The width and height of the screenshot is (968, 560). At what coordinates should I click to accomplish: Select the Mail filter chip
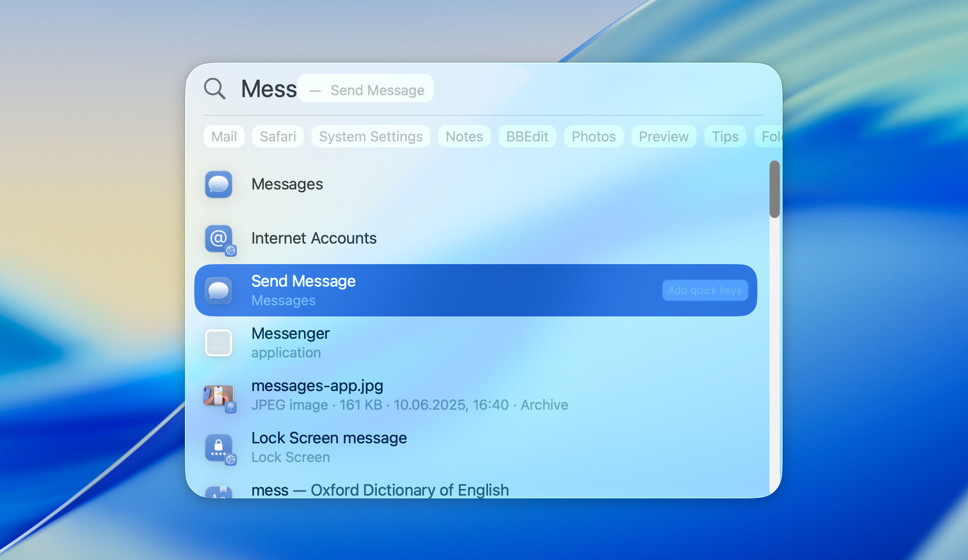click(224, 136)
